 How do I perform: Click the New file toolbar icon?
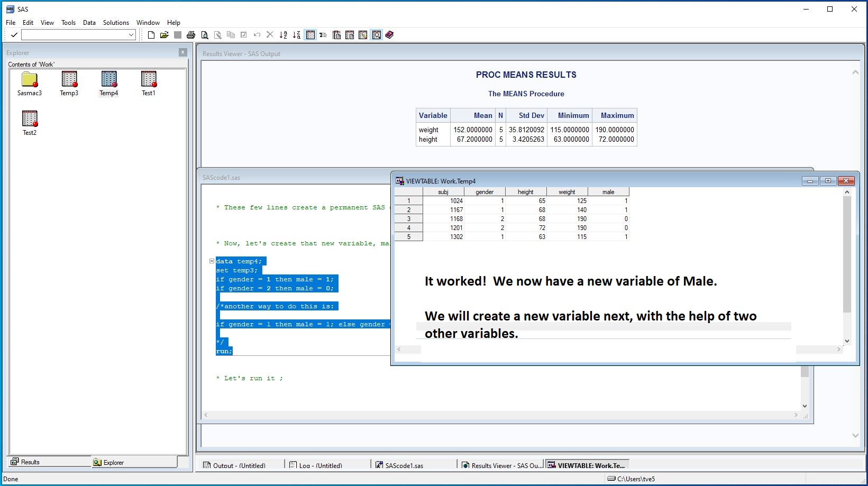click(x=151, y=35)
